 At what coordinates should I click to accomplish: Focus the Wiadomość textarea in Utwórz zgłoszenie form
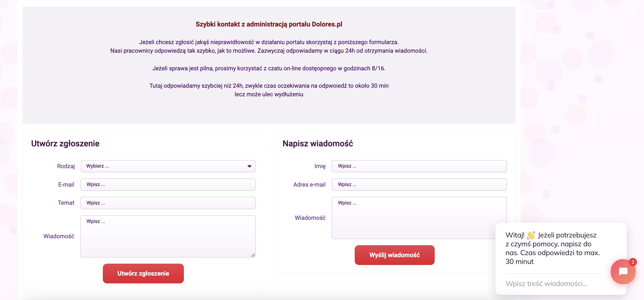(x=168, y=236)
